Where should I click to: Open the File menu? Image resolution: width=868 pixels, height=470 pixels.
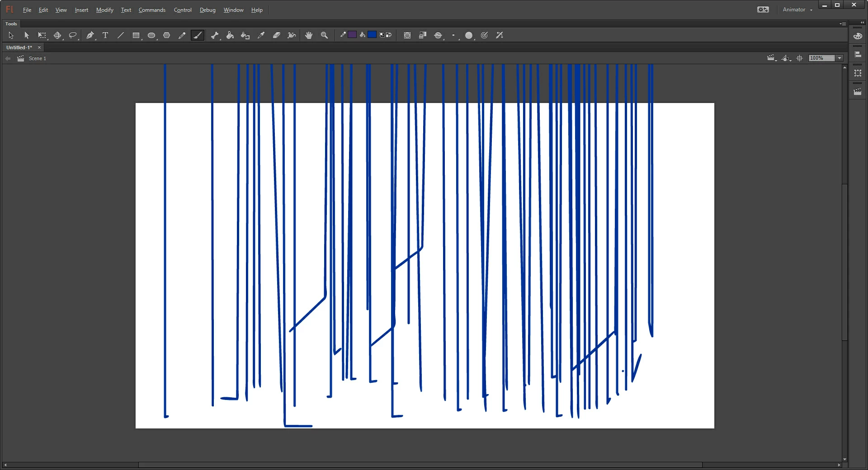click(27, 10)
